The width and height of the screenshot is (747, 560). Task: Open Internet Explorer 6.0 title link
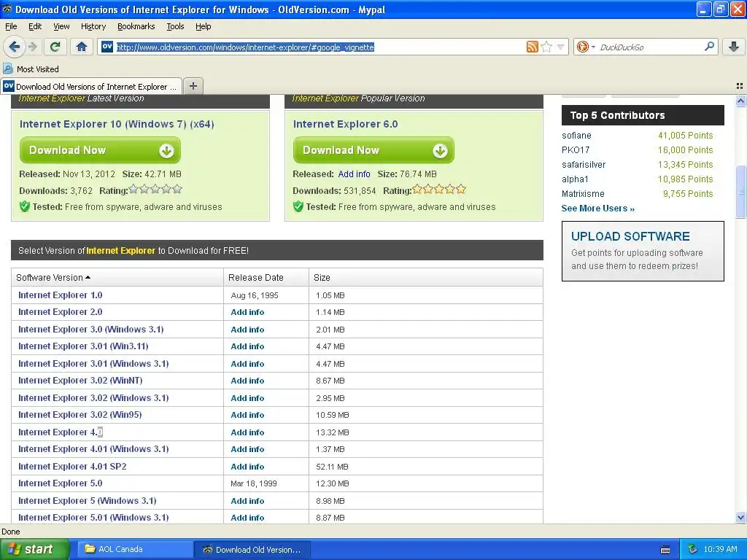point(345,124)
